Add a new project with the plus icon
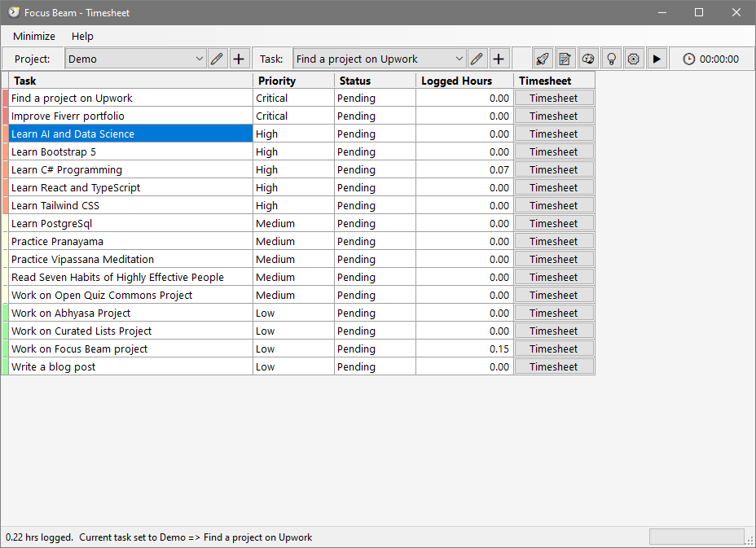Image resolution: width=756 pixels, height=548 pixels. click(x=239, y=59)
